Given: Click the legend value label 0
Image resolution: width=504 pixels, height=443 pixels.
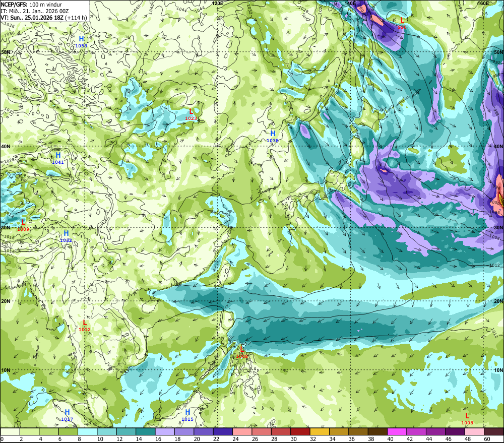Looking at the screenshot, I should pos(2,439).
